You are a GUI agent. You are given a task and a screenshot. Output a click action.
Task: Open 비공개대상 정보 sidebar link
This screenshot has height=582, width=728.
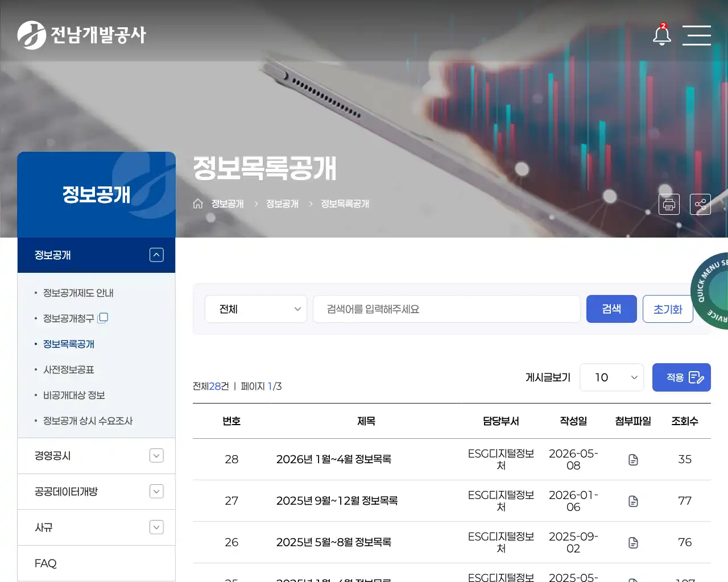pos(74,395)
